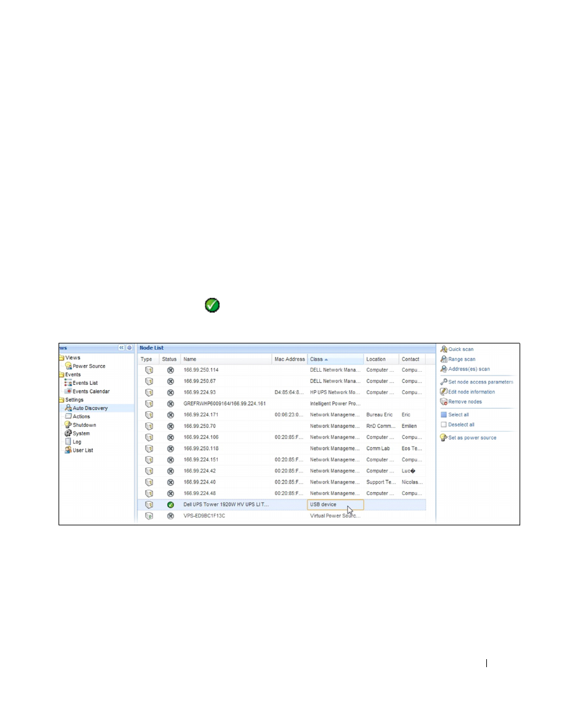The width and height of the screenshot is (588, 706).
Task: Click the Auto Discovery icon in Settings
Action: click(68, 408)
